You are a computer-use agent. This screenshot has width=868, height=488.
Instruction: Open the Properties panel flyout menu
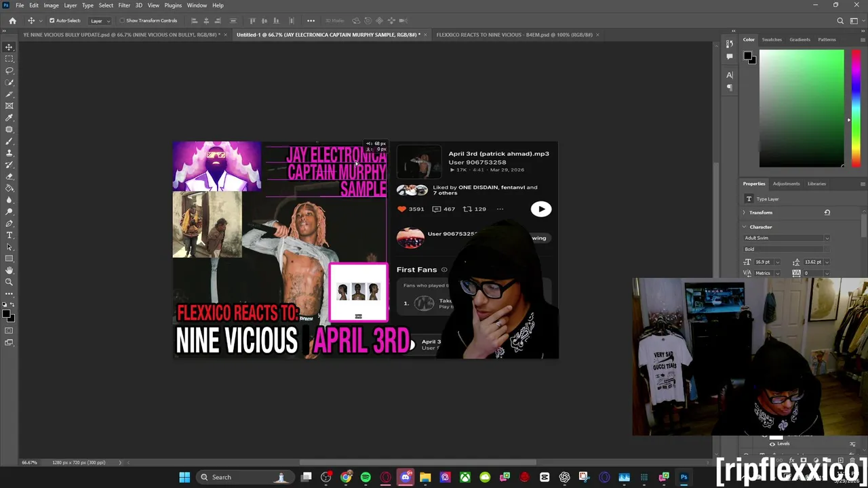pyautogui.click(x=862, y=184)
